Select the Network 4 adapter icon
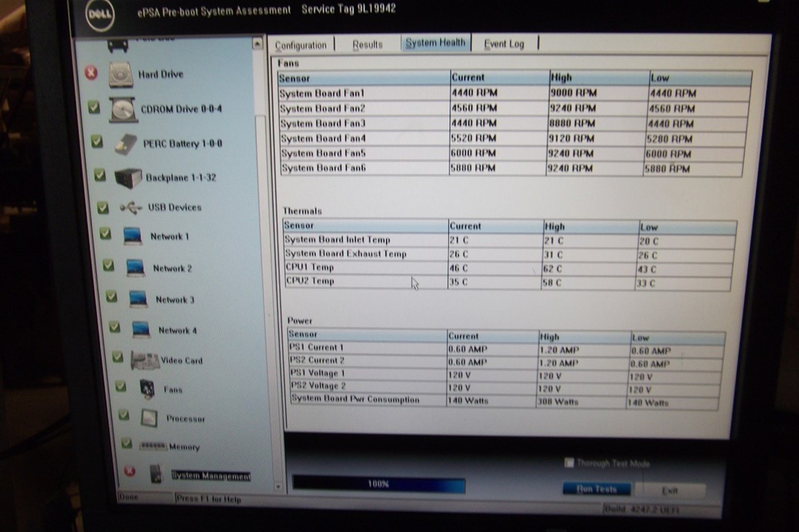 141,330
